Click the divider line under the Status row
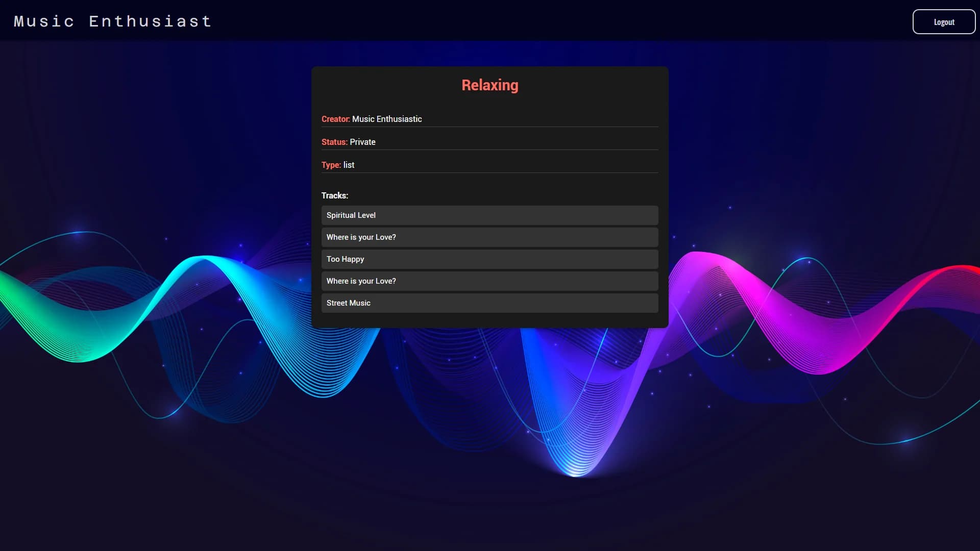980x551 pixels. point(490,149)
